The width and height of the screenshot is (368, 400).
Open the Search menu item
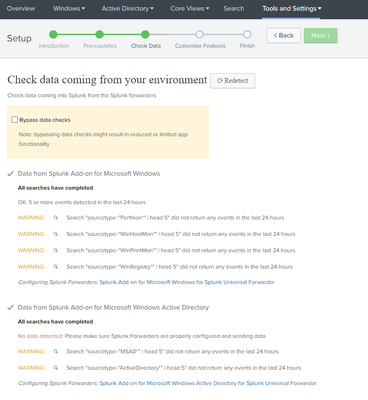[x=234, y=9]
